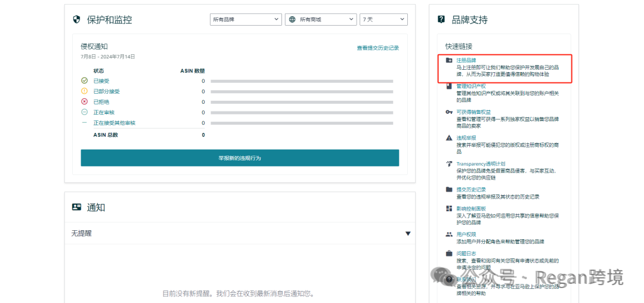Open the 7 天 time range dropdown
This screenshot has width=644, height=303.
[383, 19]
